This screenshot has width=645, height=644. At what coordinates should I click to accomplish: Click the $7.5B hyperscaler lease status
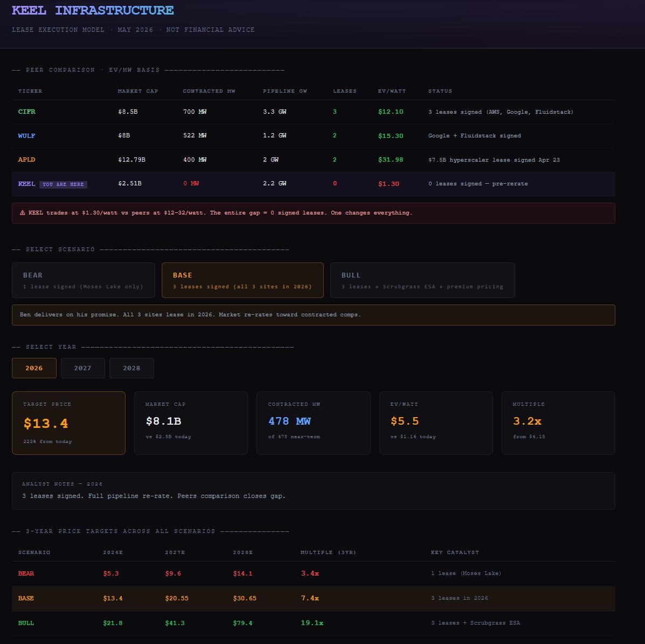[494, 160]
